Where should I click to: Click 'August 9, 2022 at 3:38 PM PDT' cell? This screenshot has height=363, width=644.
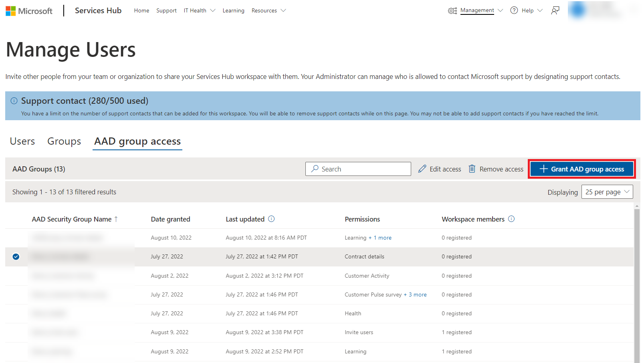pos(264,332)
